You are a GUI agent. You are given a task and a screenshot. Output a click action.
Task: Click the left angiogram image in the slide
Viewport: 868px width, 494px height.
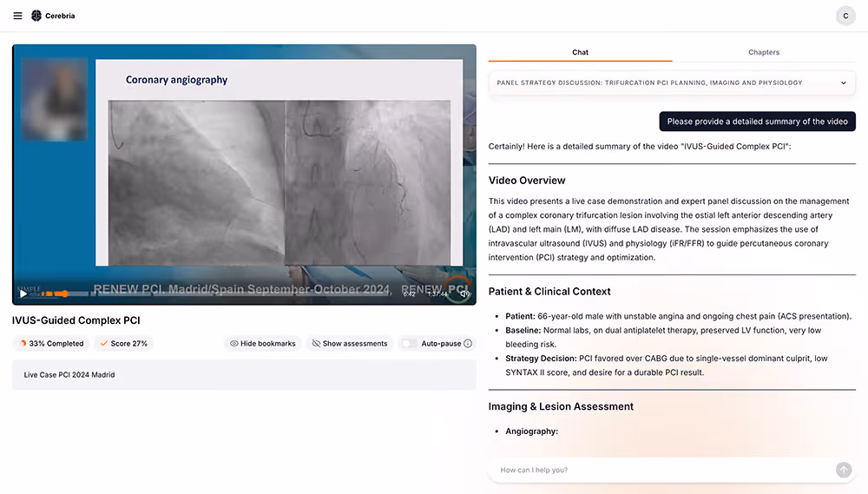(x=196, y=183)
